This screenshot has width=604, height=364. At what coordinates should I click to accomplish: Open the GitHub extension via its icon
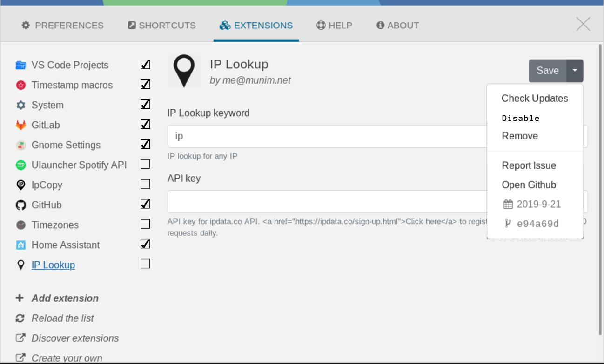tap(21, 205)
